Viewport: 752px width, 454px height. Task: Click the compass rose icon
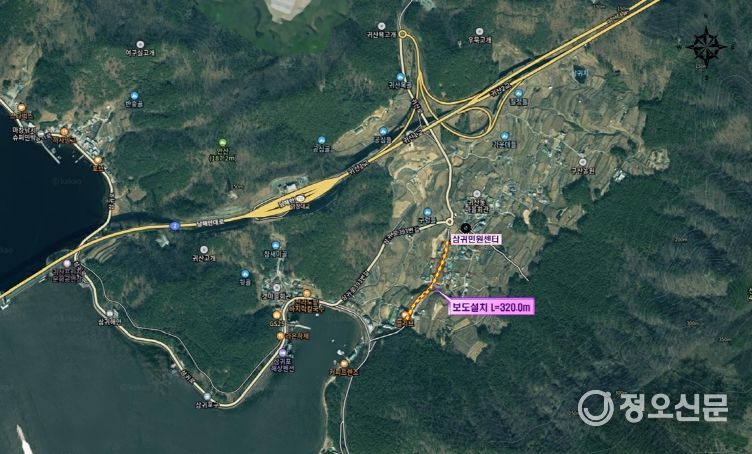[706, 47]
